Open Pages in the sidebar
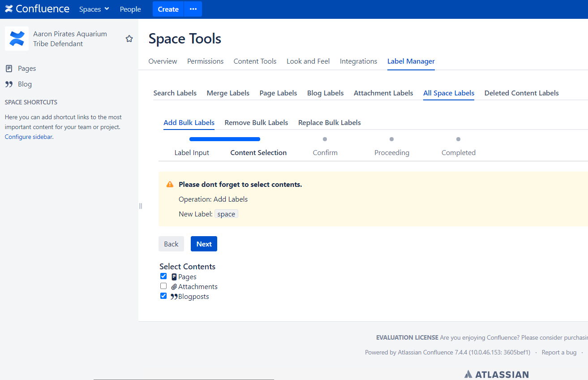Screen dimensions: 588x380 27,69
